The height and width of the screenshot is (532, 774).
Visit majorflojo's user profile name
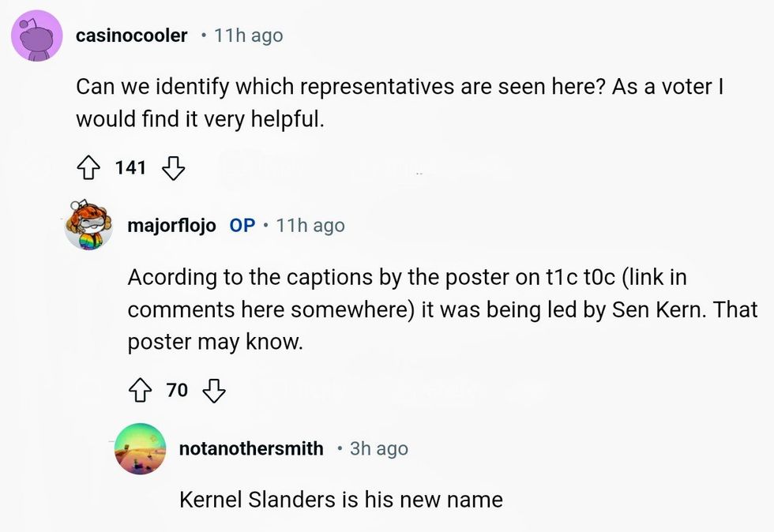coord(171,225)
